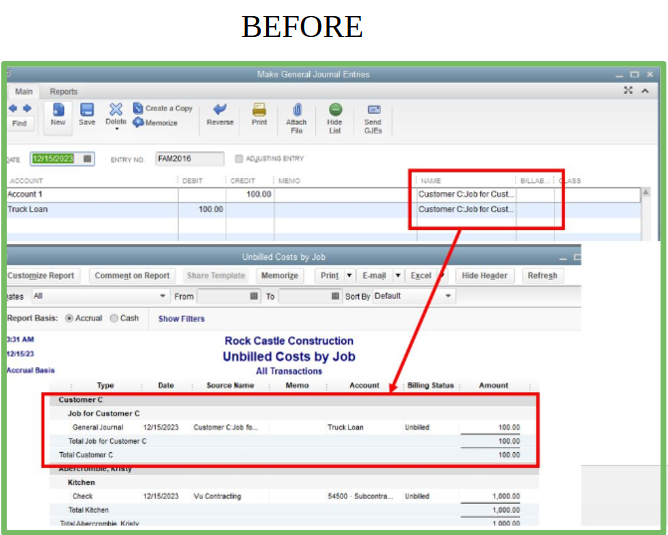Image resolution: width=668 pixels, height=535 pixels.
Task: Send GJEs to client
Action: 373,119
